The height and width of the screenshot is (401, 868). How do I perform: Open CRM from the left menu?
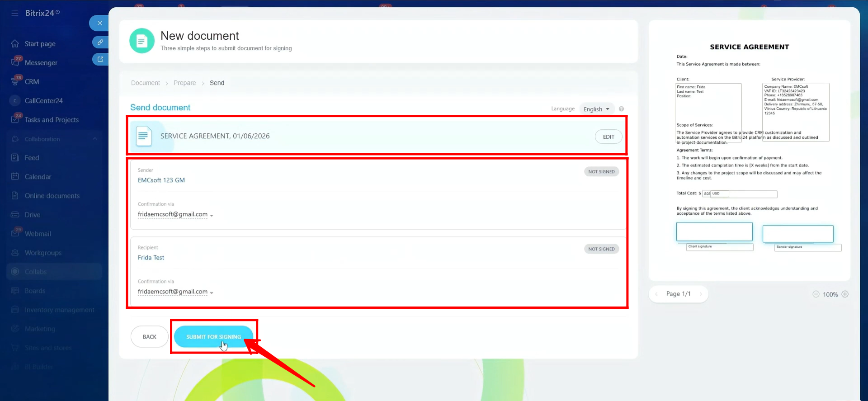tap(32, 82)
